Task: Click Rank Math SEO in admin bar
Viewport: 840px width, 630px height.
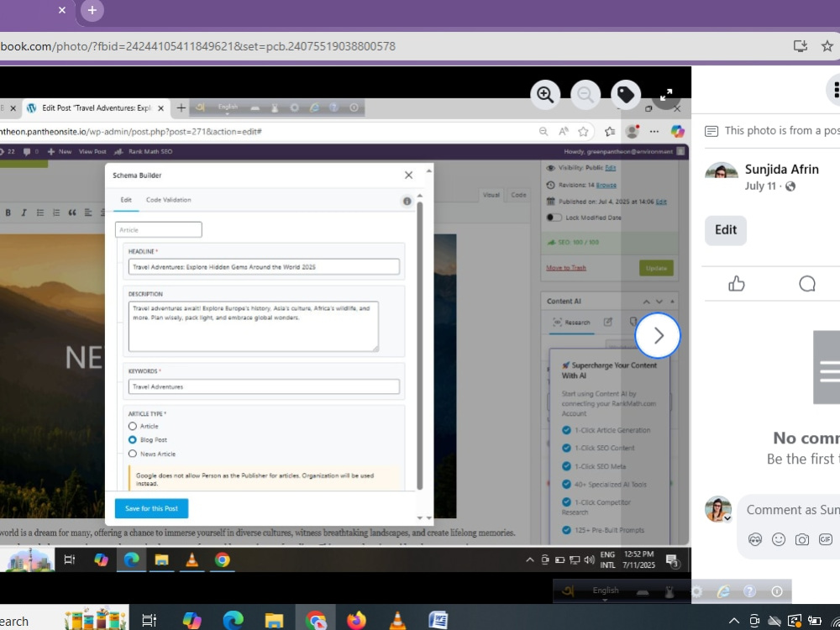Action: 144,151
